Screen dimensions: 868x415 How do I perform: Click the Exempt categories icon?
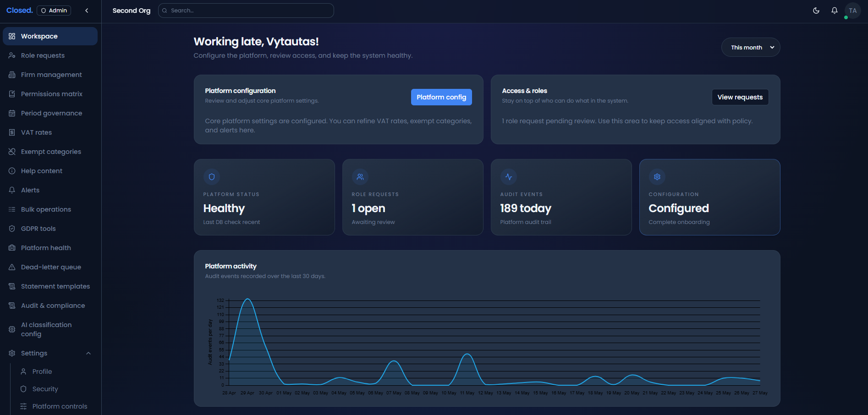point(12,152)
